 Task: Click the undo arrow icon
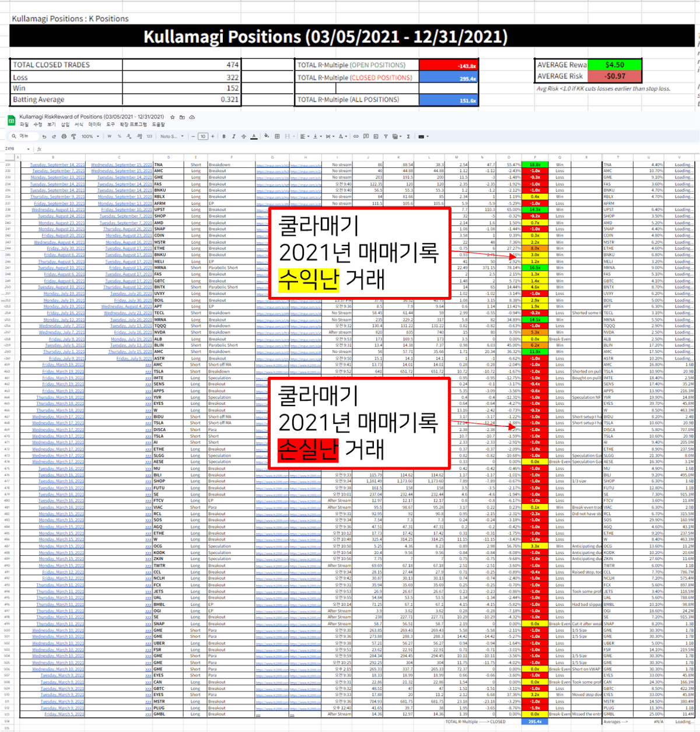point(44,136)
